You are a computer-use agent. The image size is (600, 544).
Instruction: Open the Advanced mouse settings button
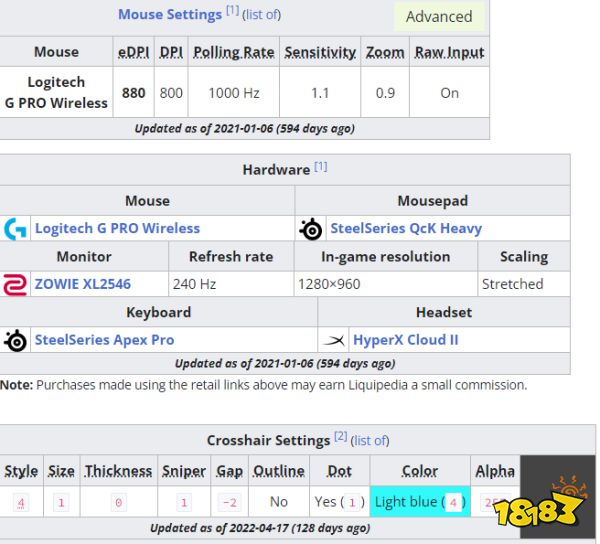point(439,17)
